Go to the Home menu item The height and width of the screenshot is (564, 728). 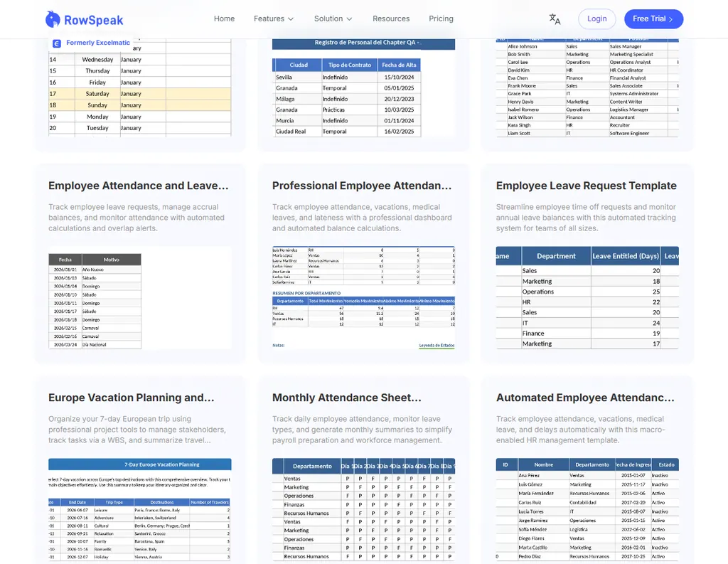pos(224,18)
